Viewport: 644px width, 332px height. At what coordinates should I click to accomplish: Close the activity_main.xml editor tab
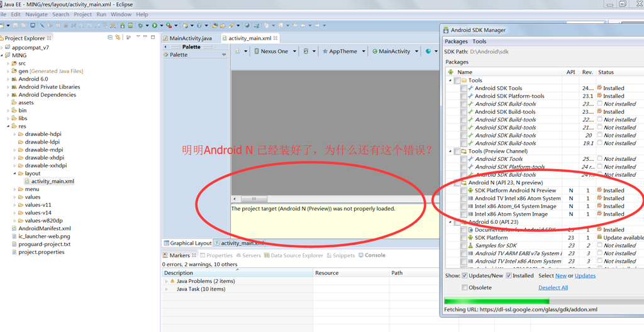(x=275, y=38)
